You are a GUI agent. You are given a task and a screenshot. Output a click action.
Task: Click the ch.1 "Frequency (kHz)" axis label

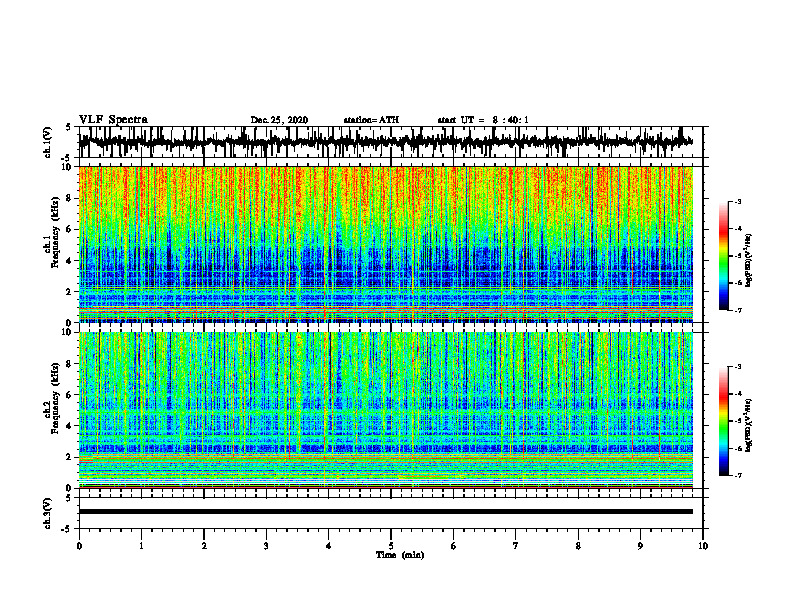[x=55, y=233]
